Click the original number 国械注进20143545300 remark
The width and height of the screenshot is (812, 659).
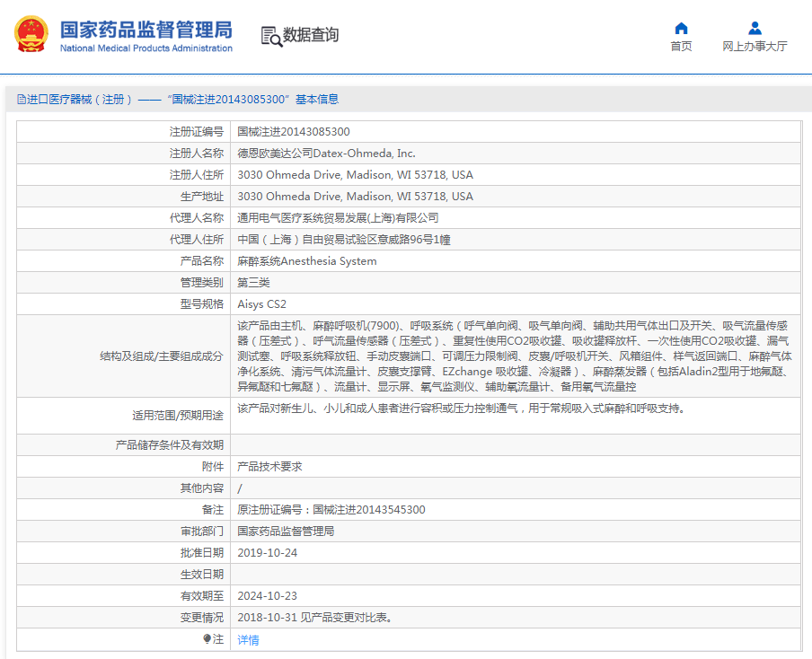331,510
